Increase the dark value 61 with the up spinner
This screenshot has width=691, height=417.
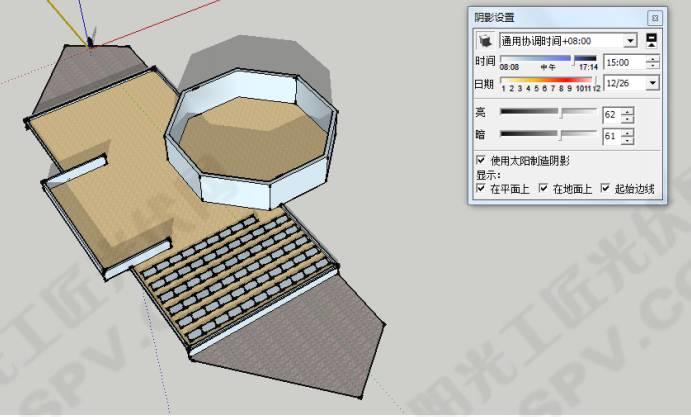(628, 133)
